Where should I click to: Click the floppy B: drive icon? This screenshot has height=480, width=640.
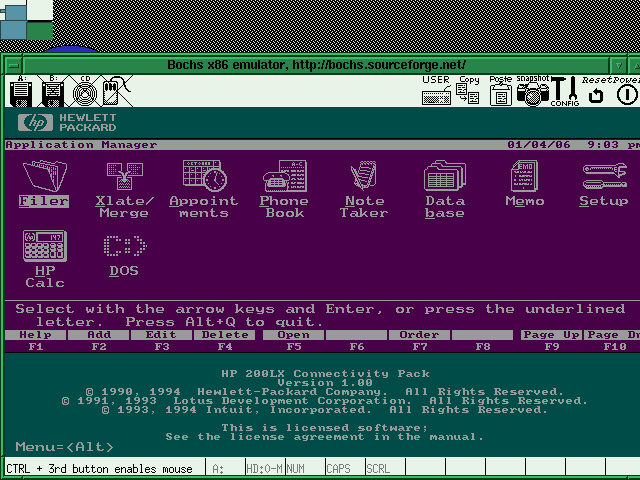53,91
